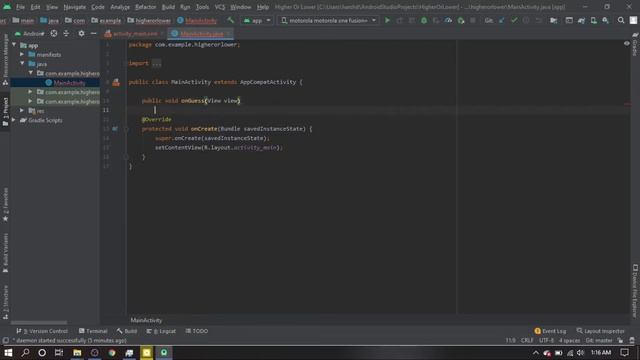The width and height of the screenshot is (640, 360).
Task: Open the TODO tool window
Action: click(197, 331)
